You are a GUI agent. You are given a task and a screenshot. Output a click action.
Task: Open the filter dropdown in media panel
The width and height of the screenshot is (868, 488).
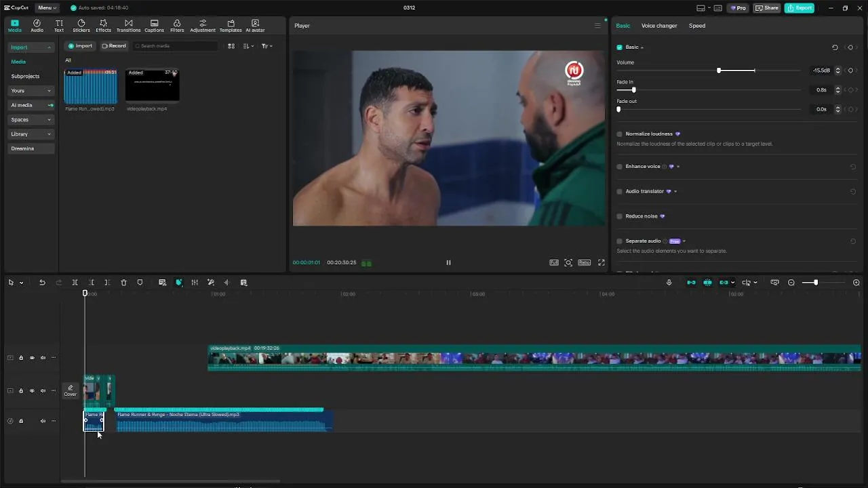click(267, 46)
